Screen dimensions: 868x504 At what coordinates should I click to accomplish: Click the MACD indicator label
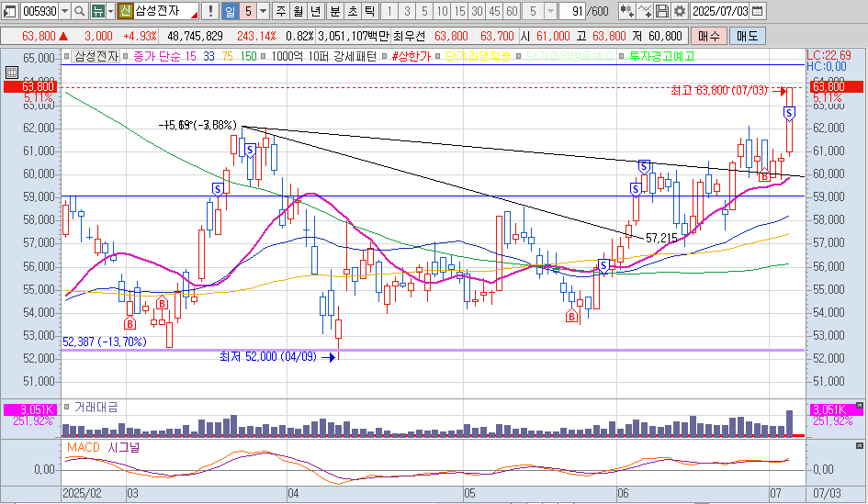click(83, 447)
